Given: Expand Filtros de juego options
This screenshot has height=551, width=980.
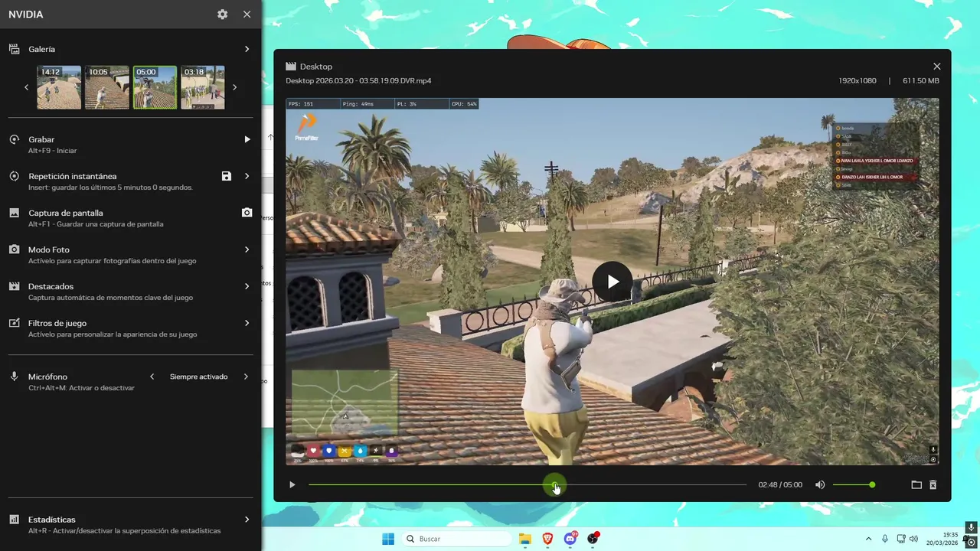Looking at the screenshot, I should click(x=247, y=323).
